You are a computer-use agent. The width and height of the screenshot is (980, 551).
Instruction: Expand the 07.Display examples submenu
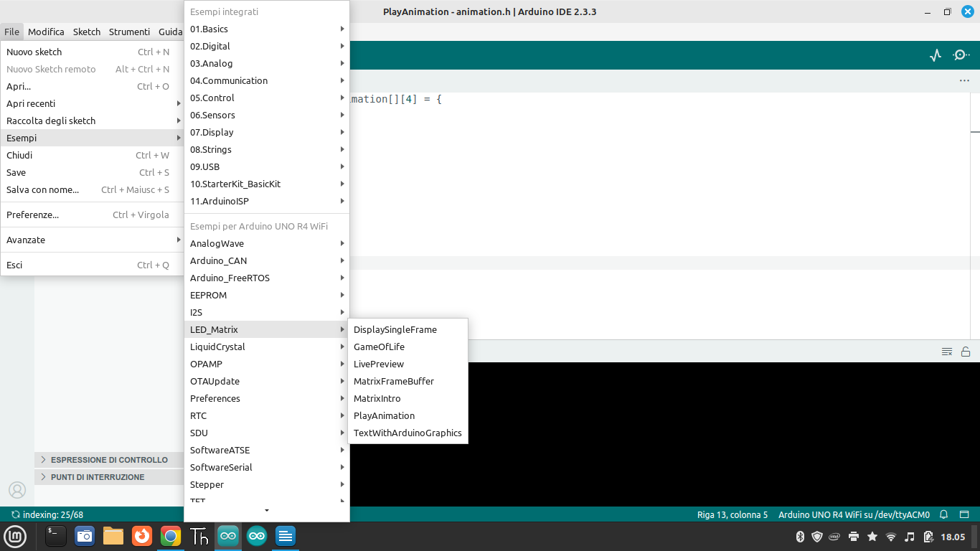coord(267,132)
